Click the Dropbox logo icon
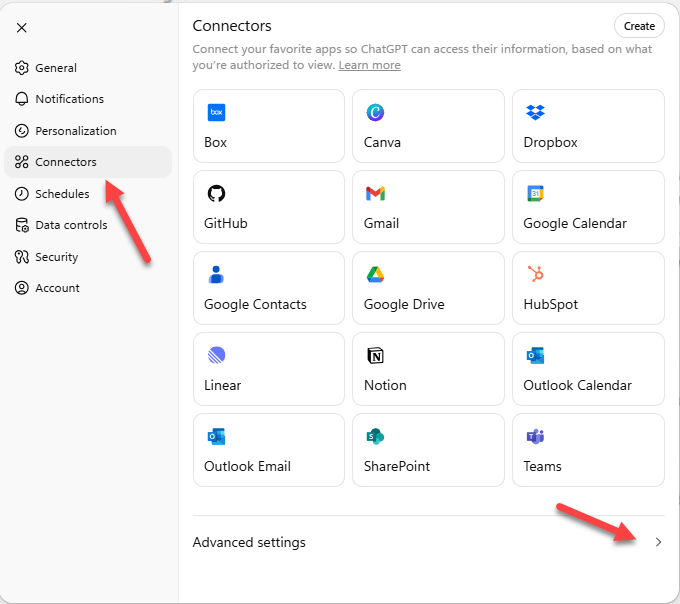 (x=536, y=112)
